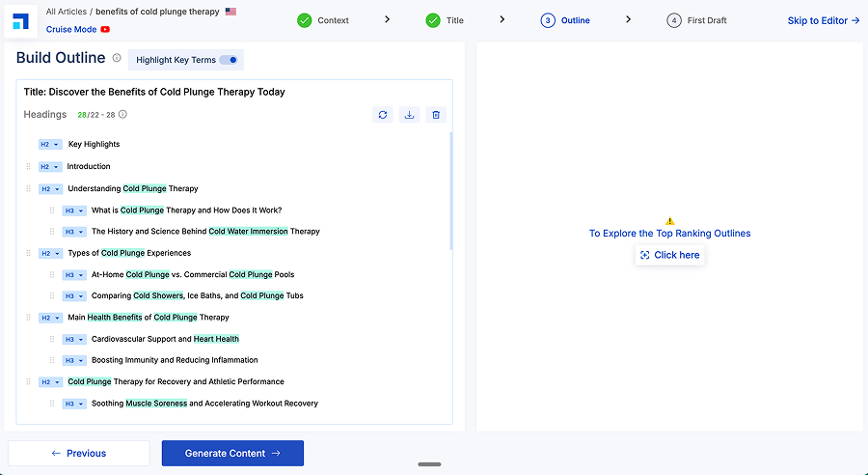The image size is (868, 475).
Task: Click the green check icon for Context step
Action: pos(305,20)
